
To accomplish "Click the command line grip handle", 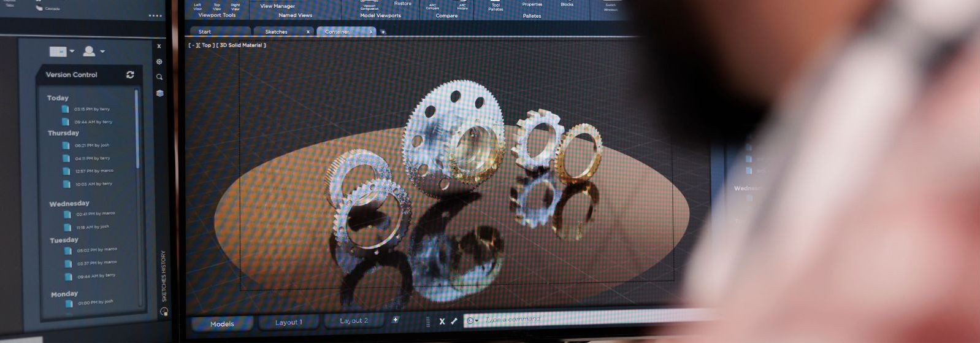I will tap(428, 322).
